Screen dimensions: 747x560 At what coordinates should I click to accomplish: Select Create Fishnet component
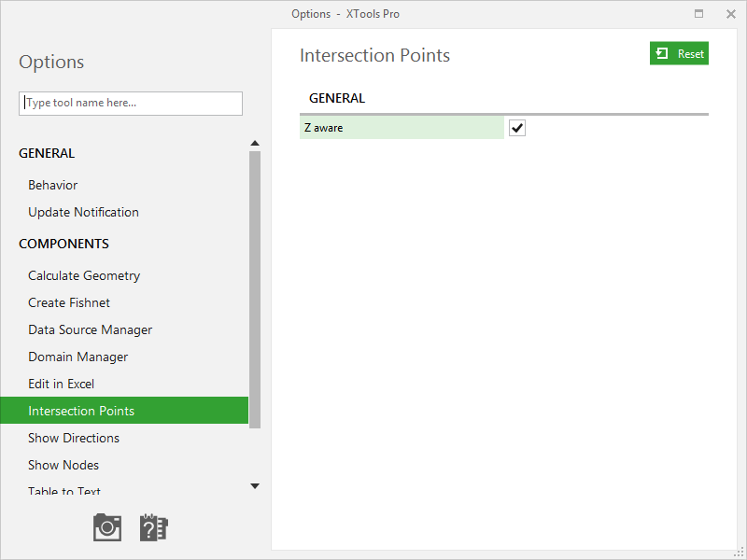point(68,302)
